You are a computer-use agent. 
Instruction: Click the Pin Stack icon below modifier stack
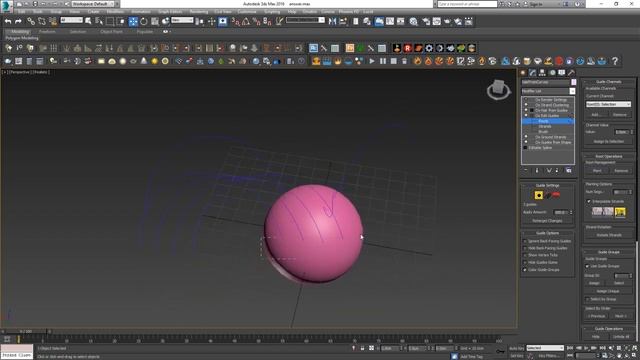click(x=526, y=170)
